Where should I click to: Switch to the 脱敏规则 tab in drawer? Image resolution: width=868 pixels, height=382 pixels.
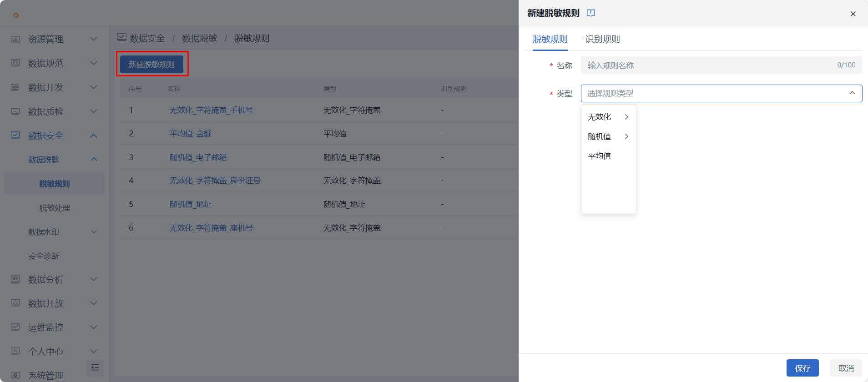tap(550, 39)
